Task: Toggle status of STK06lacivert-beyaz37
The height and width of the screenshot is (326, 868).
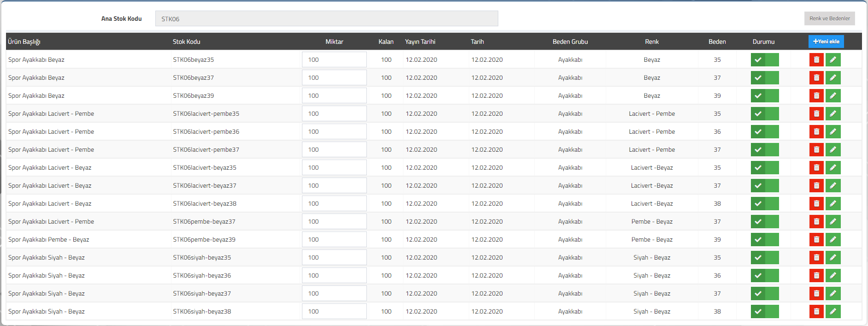Action: click(x=765, y=186)
